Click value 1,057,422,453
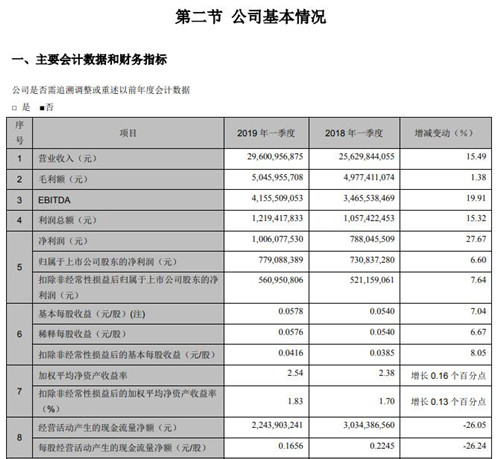The height and width of the screenshot is (459, 500). point(369,218)
